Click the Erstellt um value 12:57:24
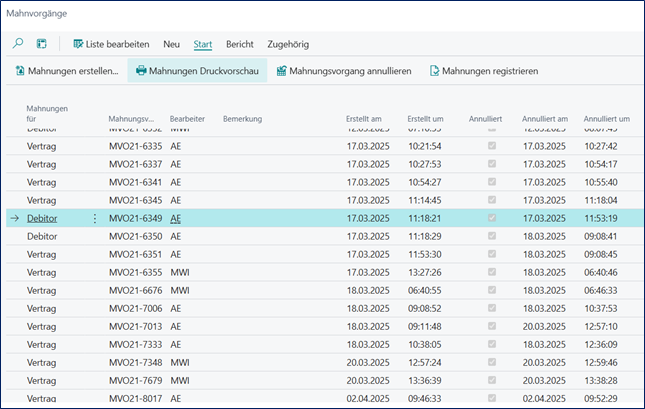645x409 pixels. [425, 363]
